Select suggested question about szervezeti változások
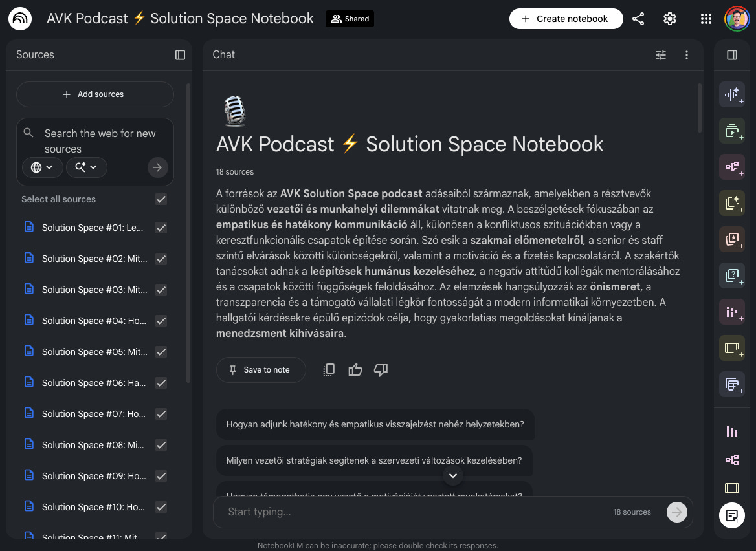 (x=374, y=460)
